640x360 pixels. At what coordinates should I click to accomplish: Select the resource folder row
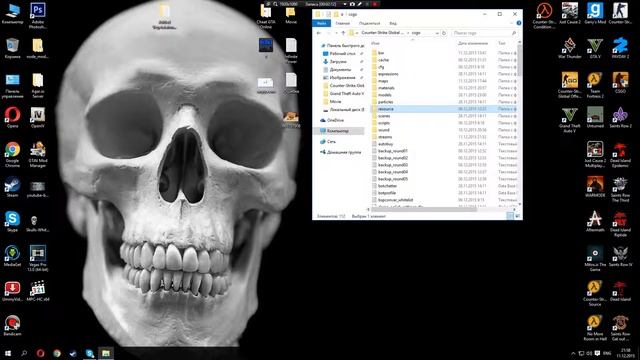[444, 109]
